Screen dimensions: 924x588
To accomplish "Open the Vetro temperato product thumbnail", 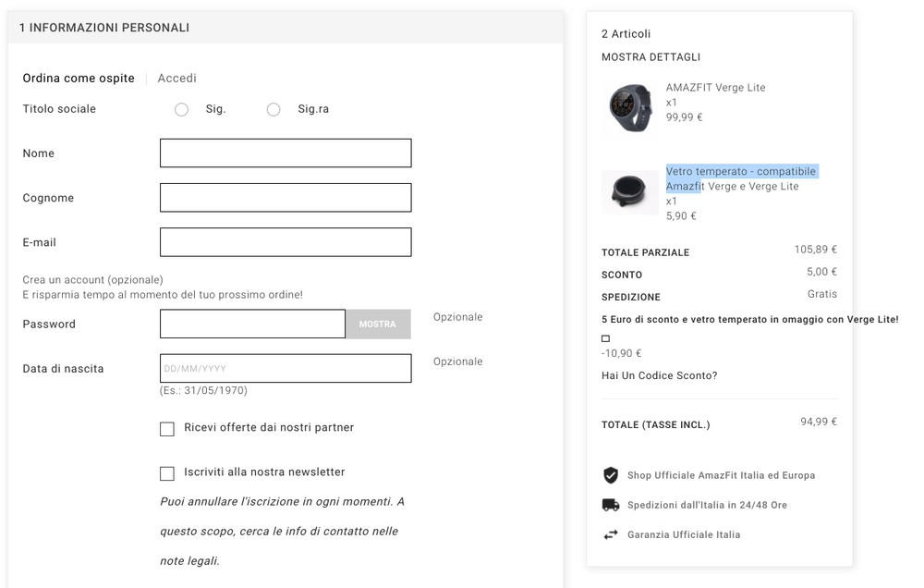I will click(629, 191).
